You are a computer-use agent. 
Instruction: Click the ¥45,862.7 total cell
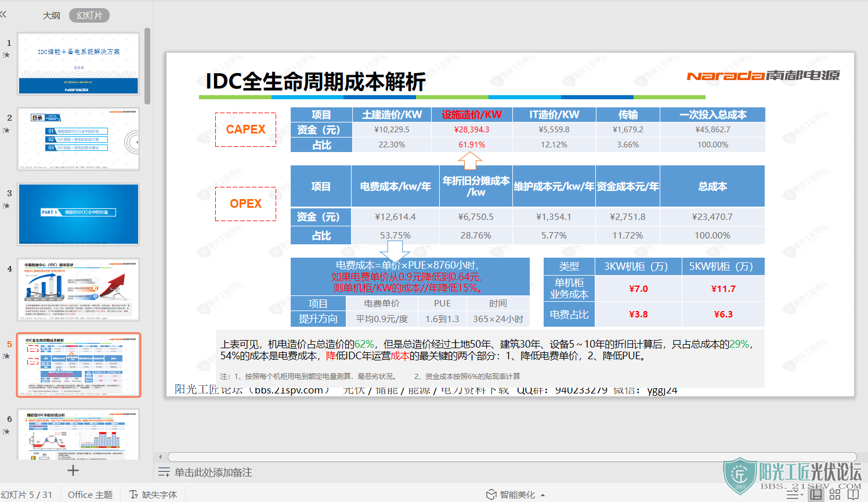(x=713, y=129)
